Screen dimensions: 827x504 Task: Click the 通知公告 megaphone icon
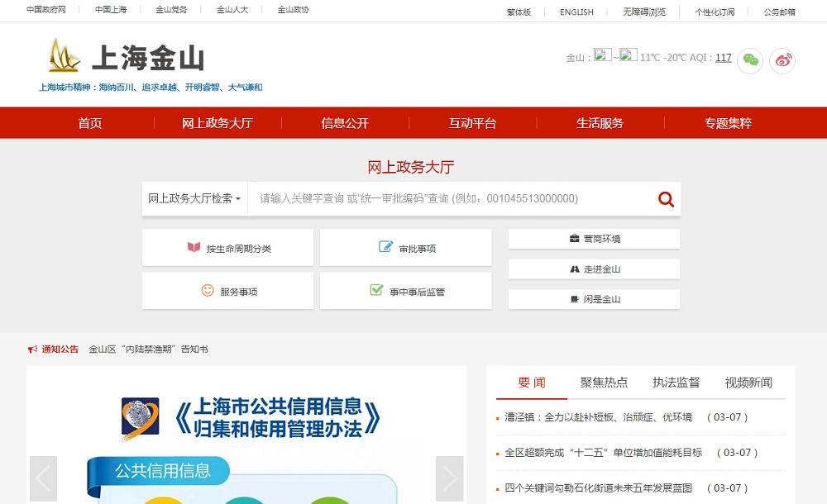[33, 349]
